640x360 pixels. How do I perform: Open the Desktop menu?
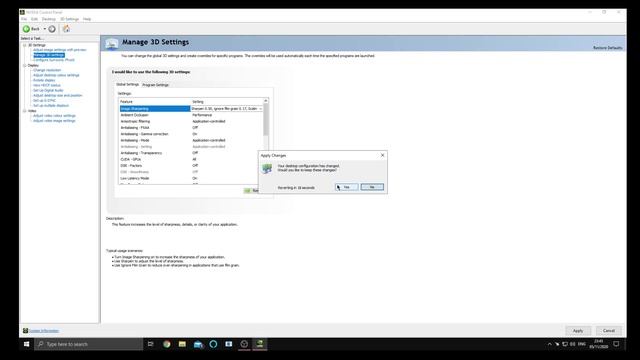click(49, 19)
